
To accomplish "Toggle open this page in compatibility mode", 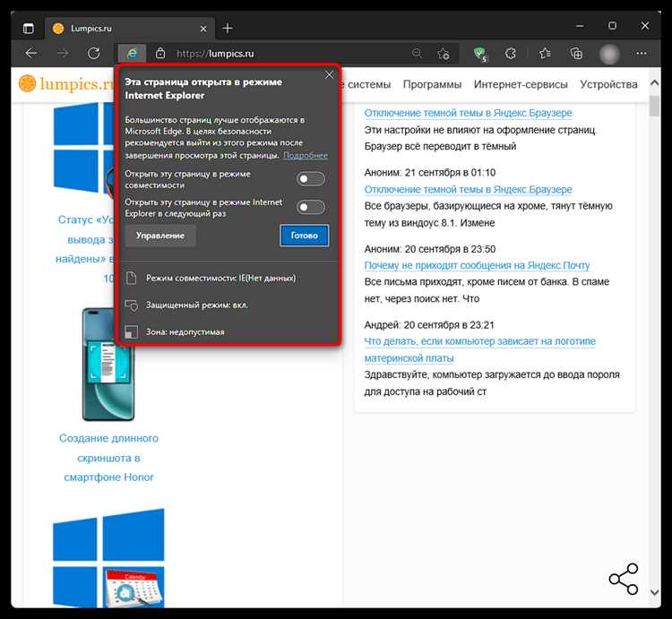I will pyautogui.click(x=311, y=179).
